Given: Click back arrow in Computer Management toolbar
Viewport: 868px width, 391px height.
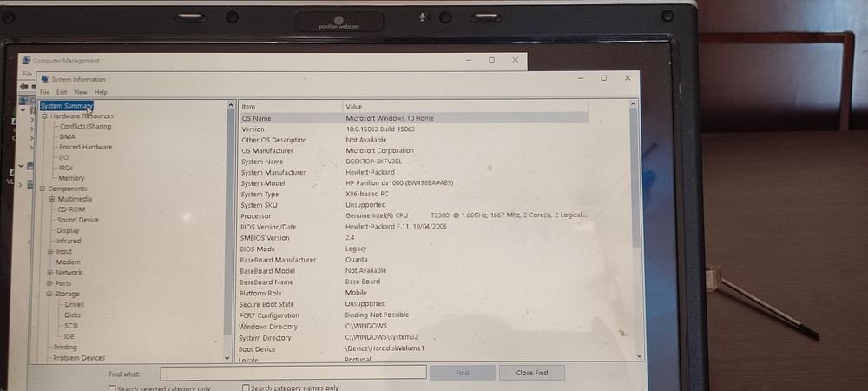Looking at the screenshot, I should [x=23, y=87].
